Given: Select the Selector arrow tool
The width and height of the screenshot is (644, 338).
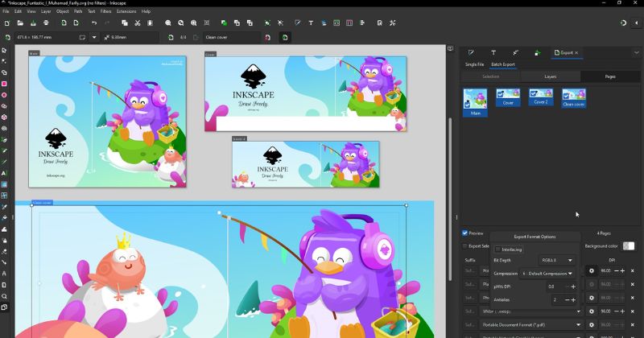Looking at the screenshot, I should [4, 51].
